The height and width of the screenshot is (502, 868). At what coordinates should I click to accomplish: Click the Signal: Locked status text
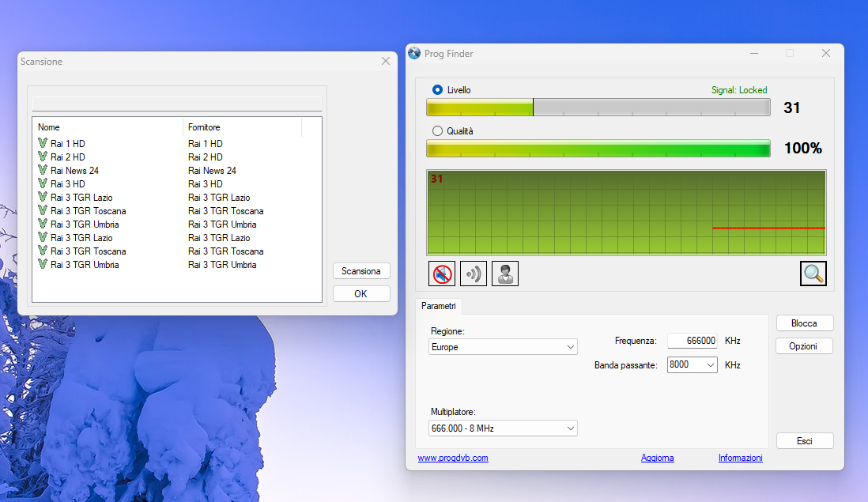point(739,89)
